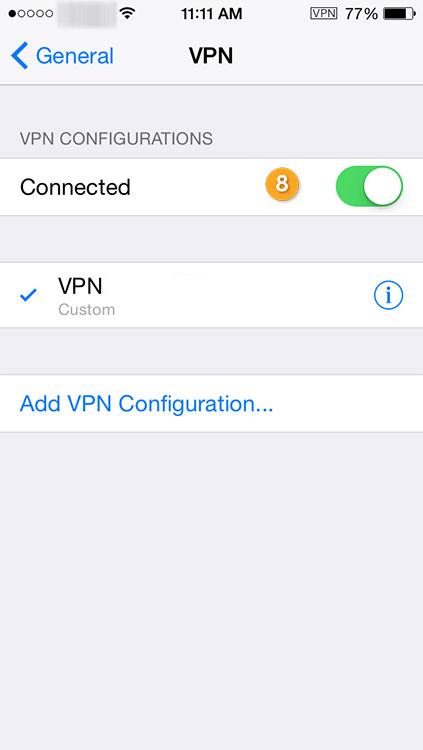
Task: Tap the Connected status label
Action: click(75, 187)
